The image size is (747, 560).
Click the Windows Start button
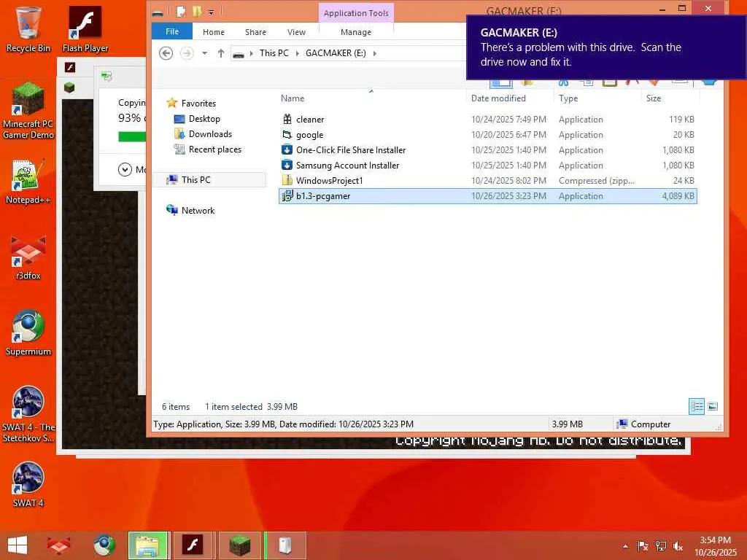[18, 545]
